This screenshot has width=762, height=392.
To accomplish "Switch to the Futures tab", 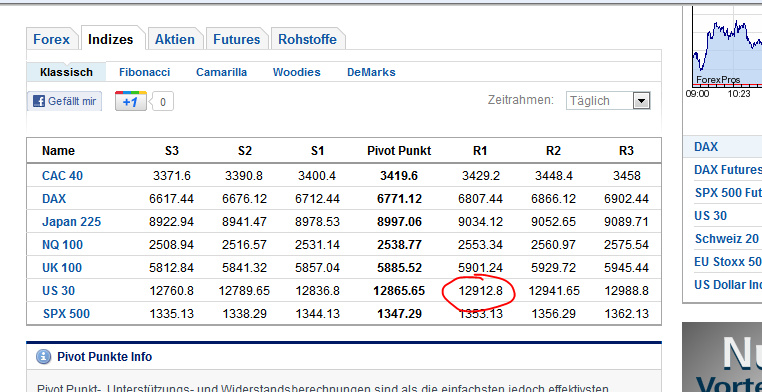I will 237,39.
